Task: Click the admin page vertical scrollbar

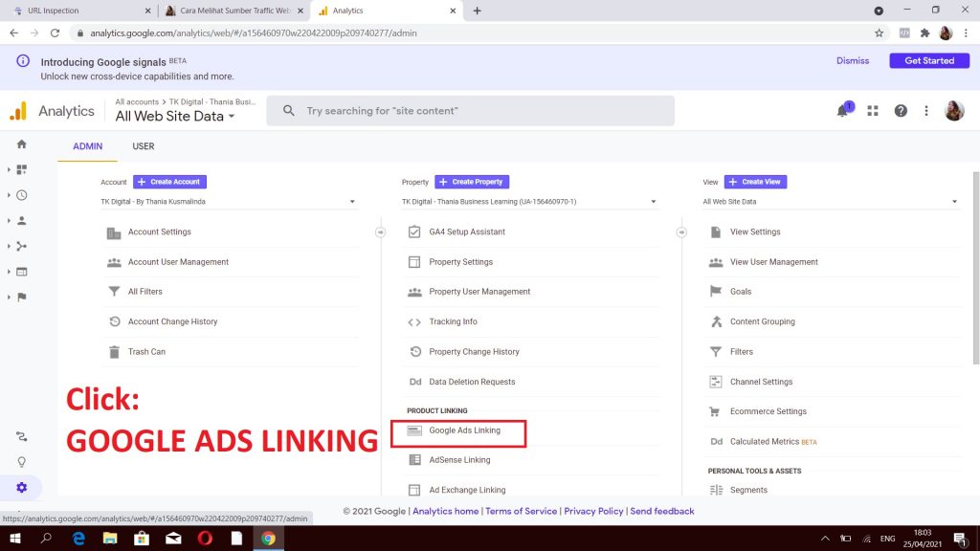Action: tap(975, 269)
